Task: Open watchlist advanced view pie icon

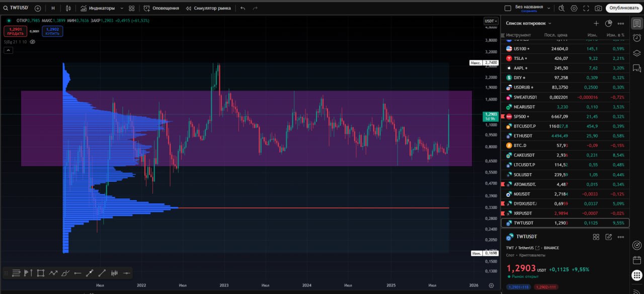Action: (608, 23)
